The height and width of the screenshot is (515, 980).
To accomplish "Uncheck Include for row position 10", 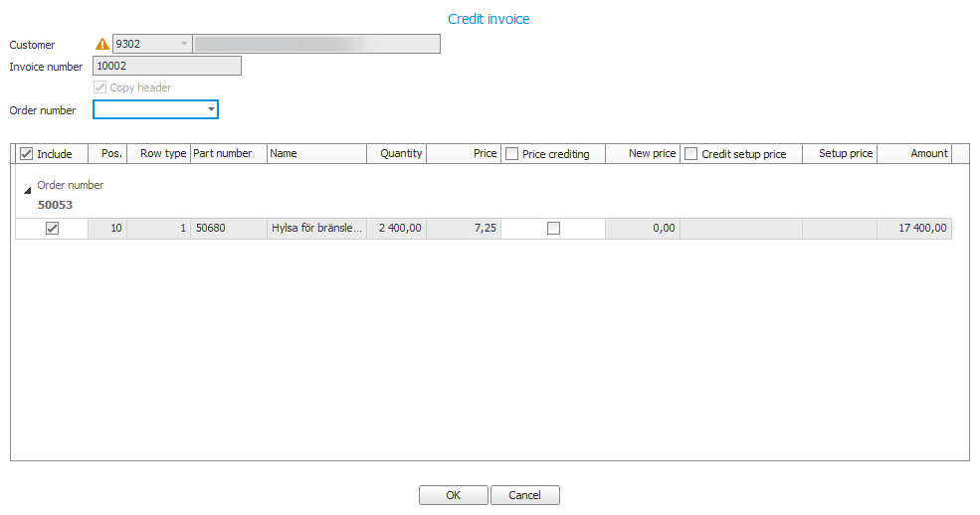I will point(52,229).
